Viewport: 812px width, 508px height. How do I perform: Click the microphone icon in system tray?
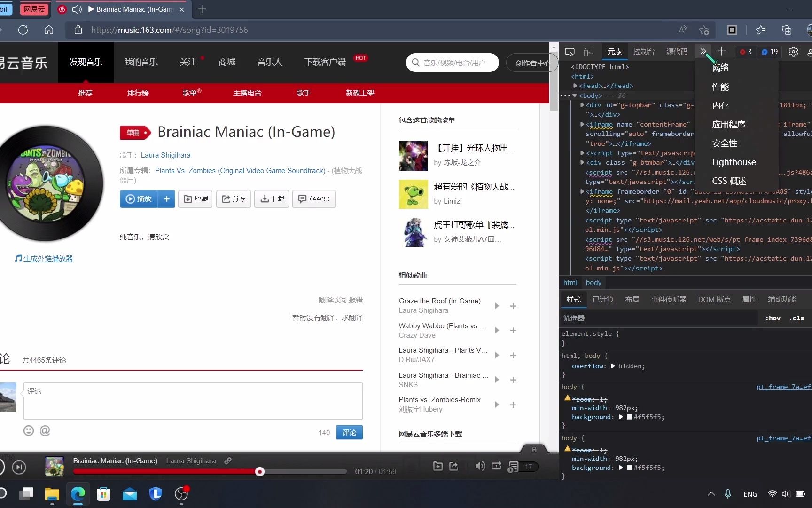[x=727, y=494]
